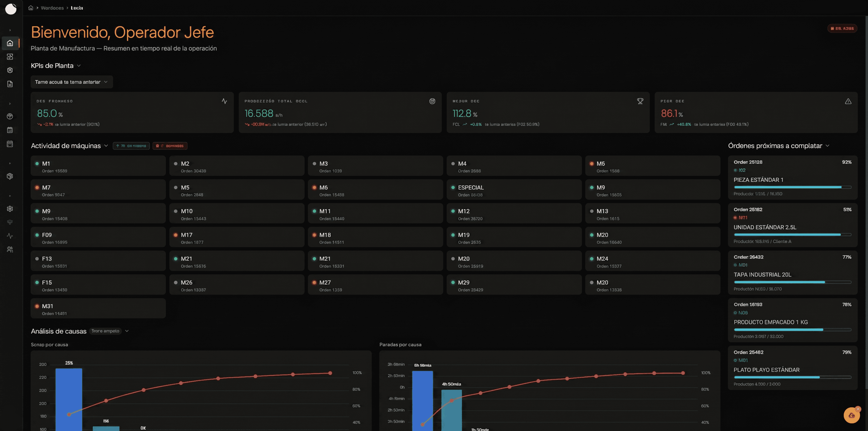
Task: Open order card Orden 16193
Action: (793, 320)
